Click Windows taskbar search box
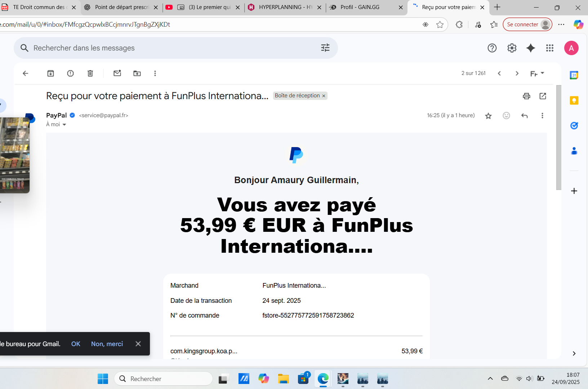 click(163, 379)
